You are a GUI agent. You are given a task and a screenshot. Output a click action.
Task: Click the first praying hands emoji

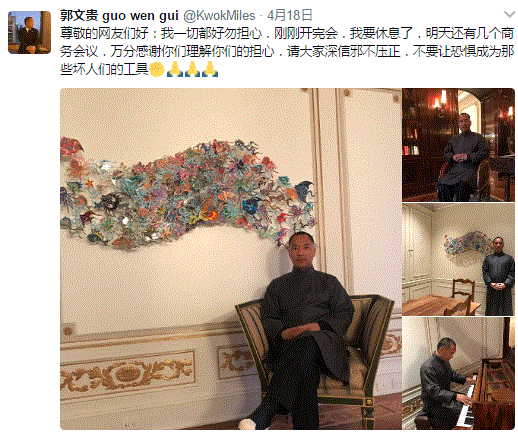tap(175, 69)
